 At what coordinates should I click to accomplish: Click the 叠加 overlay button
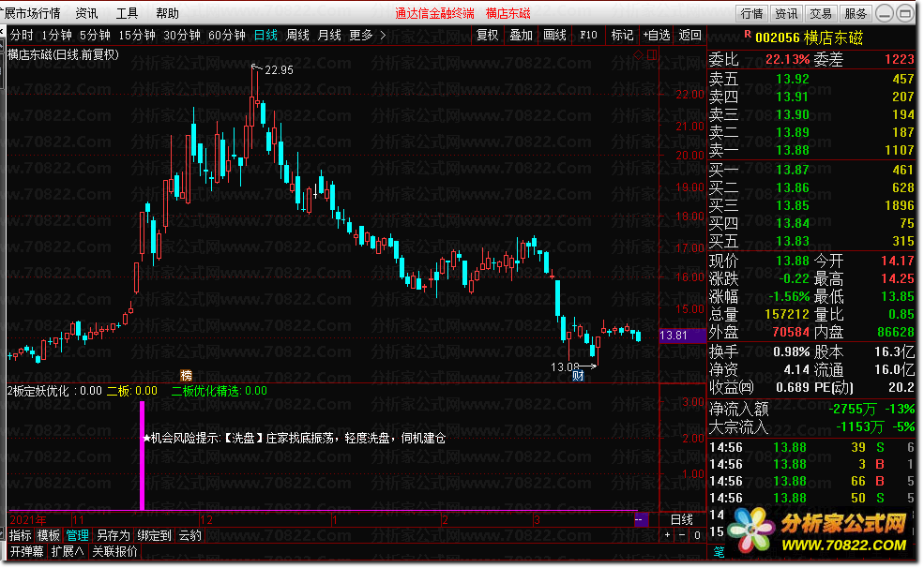[521, 36]
